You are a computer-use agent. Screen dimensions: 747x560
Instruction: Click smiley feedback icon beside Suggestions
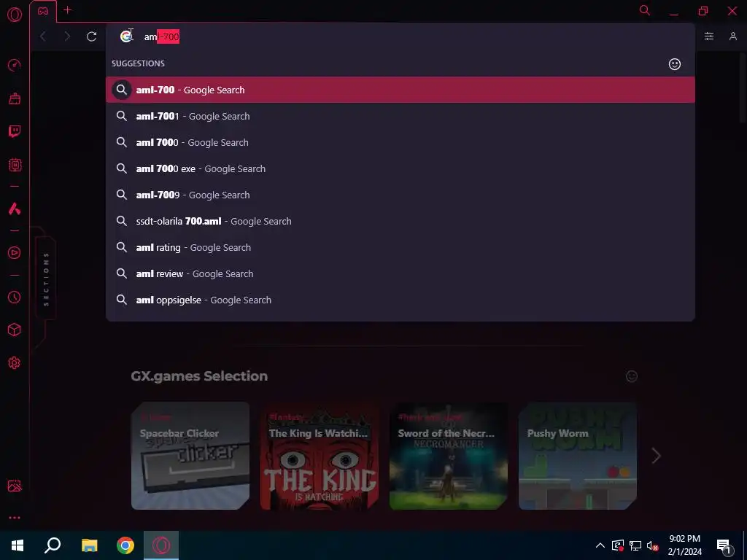[675, 64]
